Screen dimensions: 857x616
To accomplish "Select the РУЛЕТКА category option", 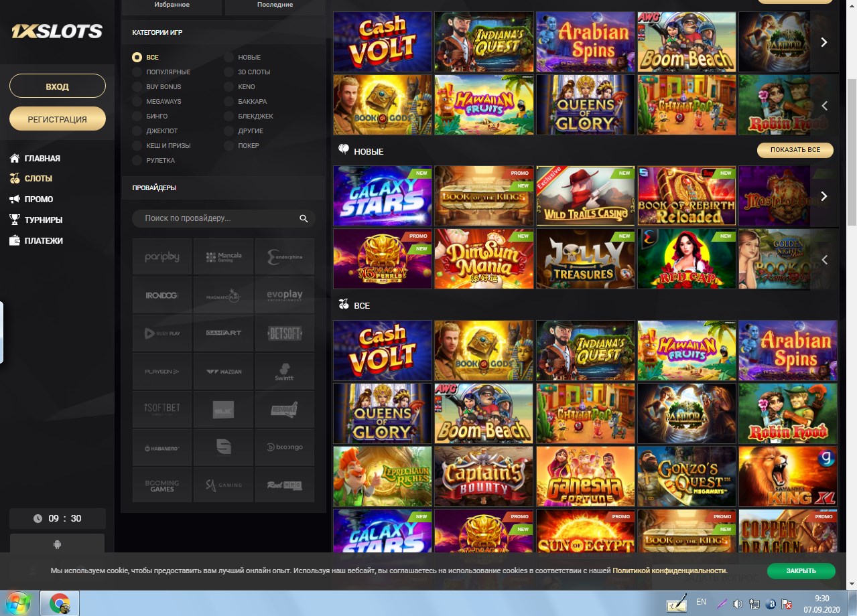I will point(153,161).
